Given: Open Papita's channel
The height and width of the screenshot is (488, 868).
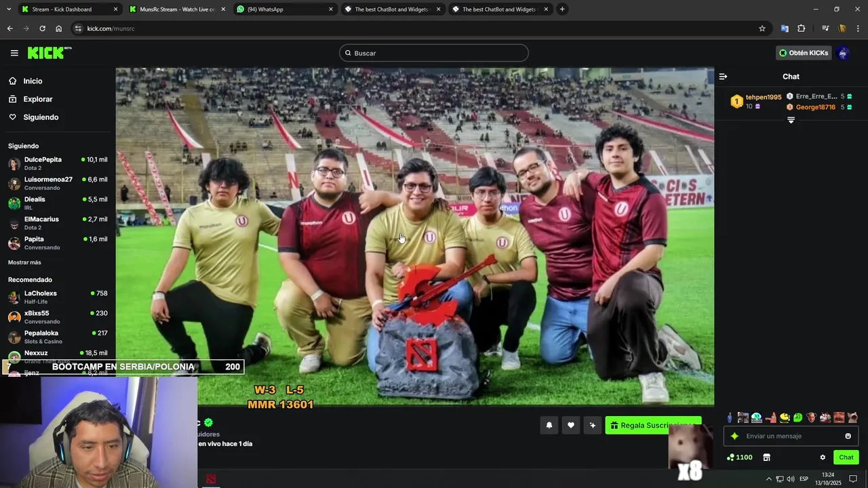Looking at the screenshot, I should click(58, 243).
